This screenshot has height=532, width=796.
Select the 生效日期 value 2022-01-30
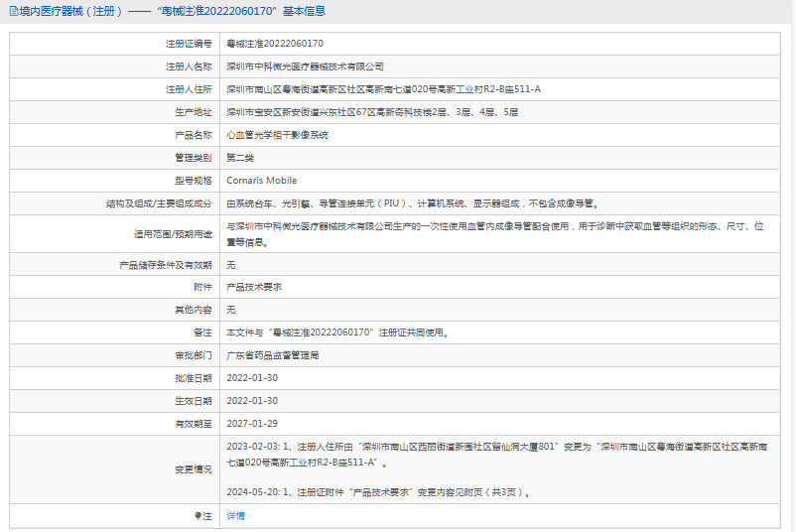pos(252,401)
